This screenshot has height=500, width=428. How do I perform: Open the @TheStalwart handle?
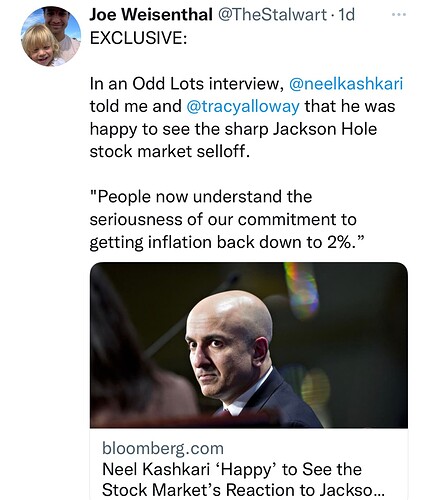point(272,15)
